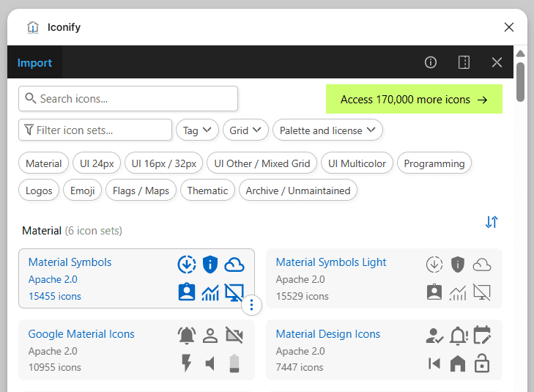Click gray shield icon in Material Symbols Light

(x=458, y=265)
